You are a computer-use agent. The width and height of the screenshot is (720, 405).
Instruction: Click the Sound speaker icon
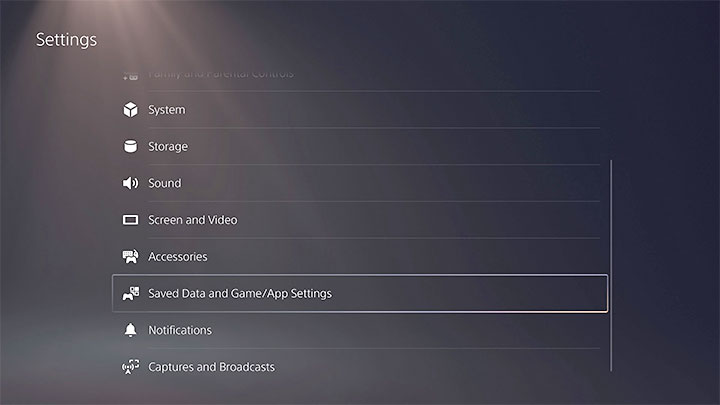click(129, 183)
